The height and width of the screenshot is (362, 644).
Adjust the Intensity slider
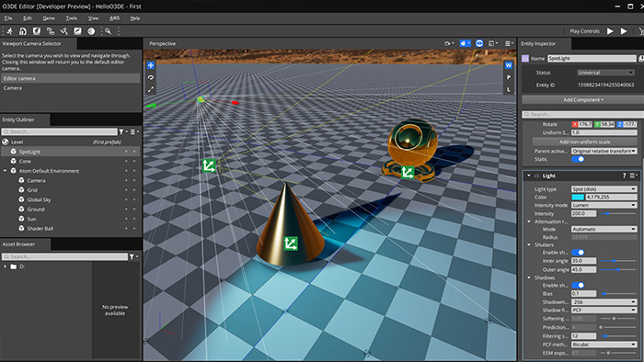pyautogui.click(x=618, y=213)
